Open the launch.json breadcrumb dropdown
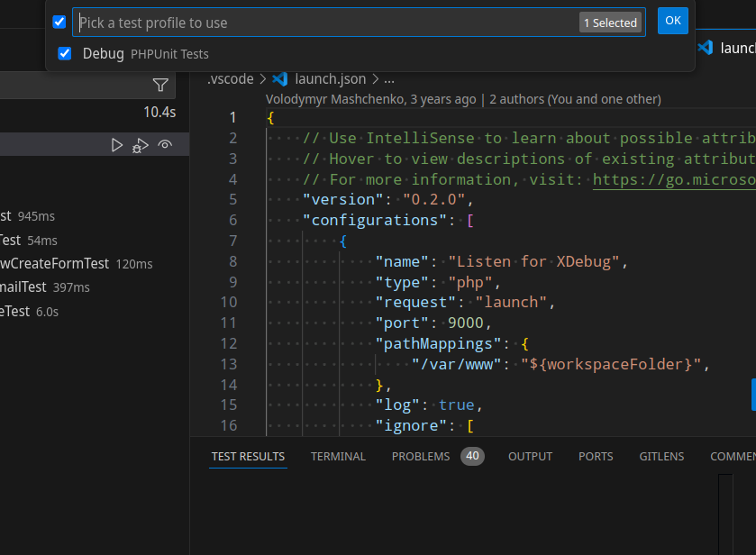 pyautogui.click(x=330, y=78)
